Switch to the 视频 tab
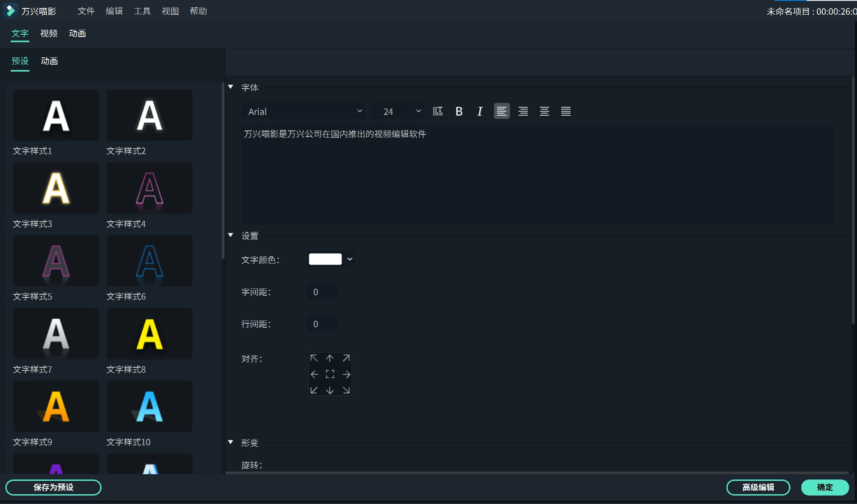Viewport: 857px width, 504px height. [49, 33]
